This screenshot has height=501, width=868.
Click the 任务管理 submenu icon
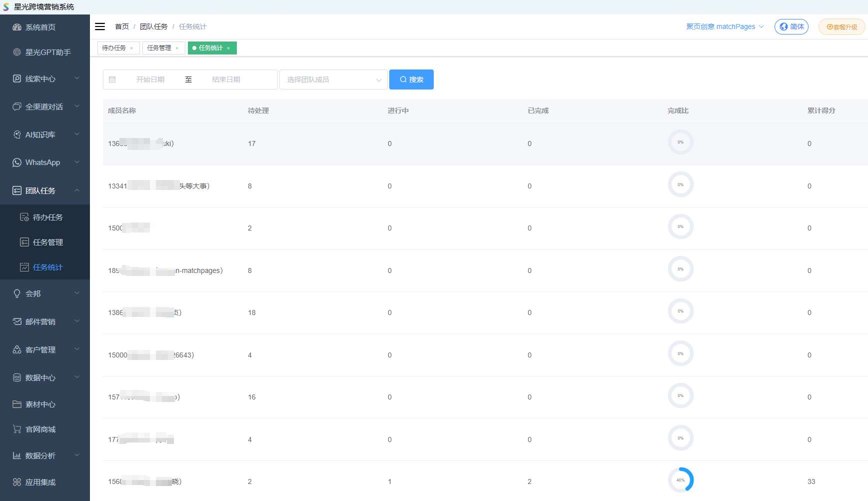(24, 242)
